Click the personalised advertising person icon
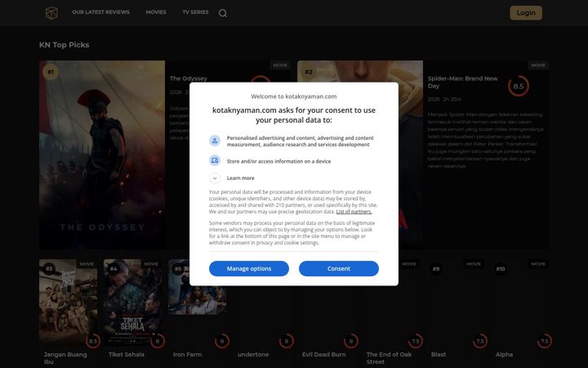 coord(215,141)
